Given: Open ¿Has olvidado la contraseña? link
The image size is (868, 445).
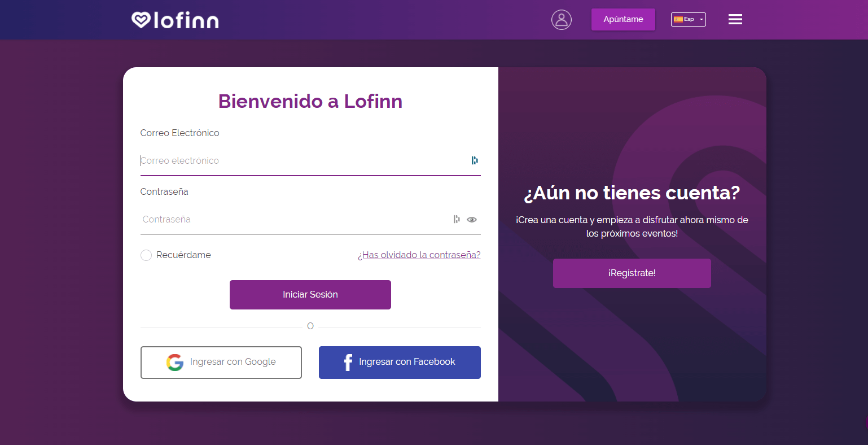Looking at the screenshot, I should (x=419, y=255).
